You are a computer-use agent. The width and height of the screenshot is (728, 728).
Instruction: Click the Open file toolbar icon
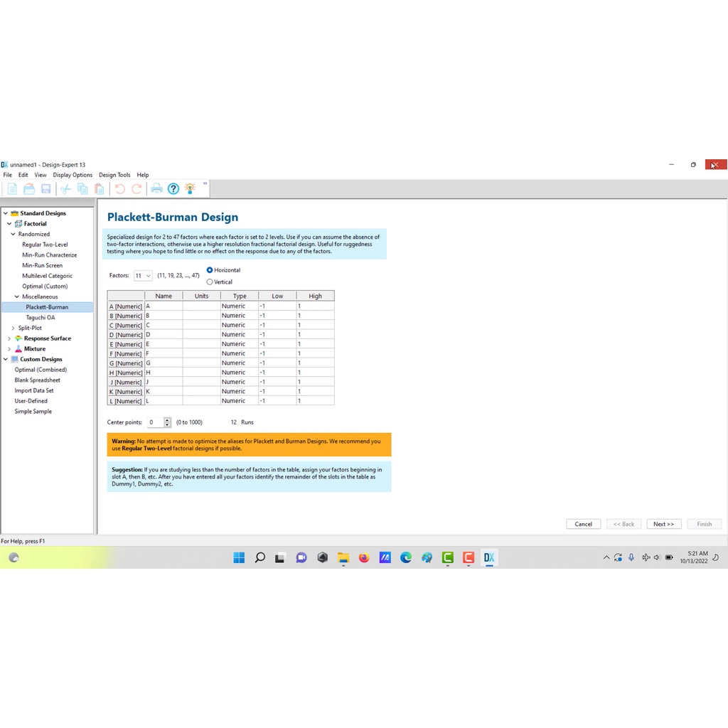coord(29,188)
